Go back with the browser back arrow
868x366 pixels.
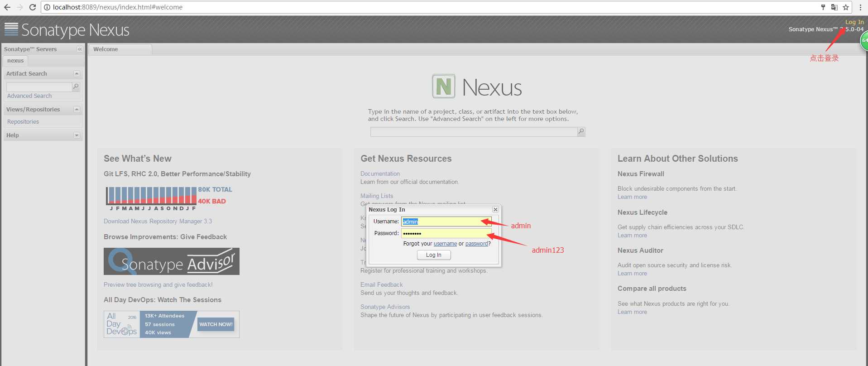tap(7, 7)
